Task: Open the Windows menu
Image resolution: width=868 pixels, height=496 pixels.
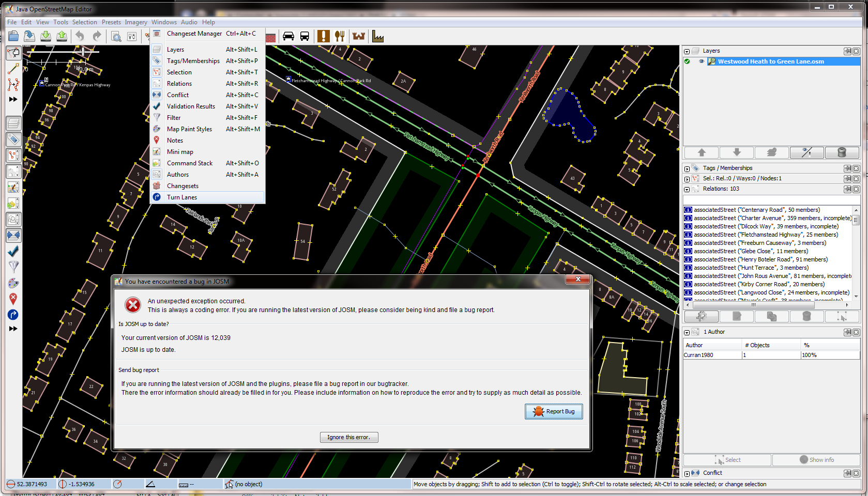Action: point(164,22)
